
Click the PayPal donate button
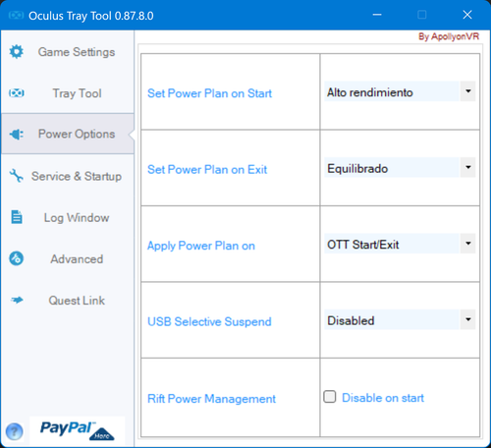point(78,431)
